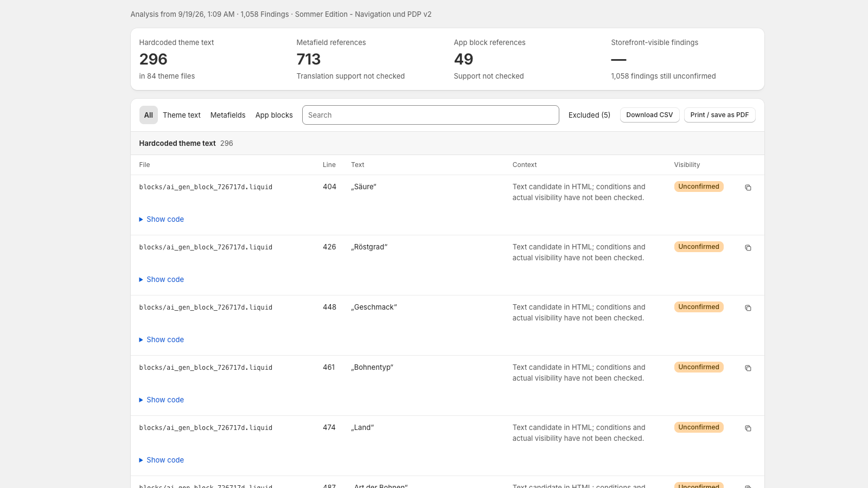Copy the „Röstgrad“ finding row
Image resolution: width=868 pixels, height=488 pixels.
tap(748, 248)
